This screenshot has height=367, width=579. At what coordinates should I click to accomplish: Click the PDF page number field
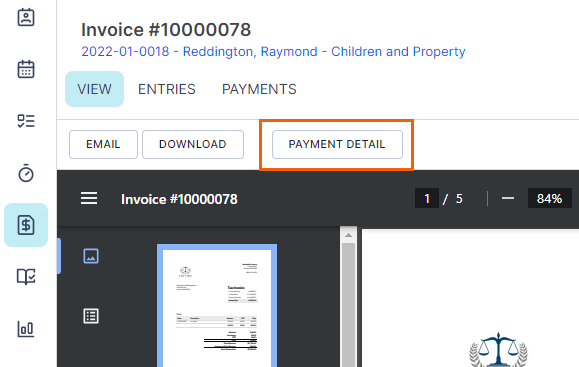(x=427, y=199)
